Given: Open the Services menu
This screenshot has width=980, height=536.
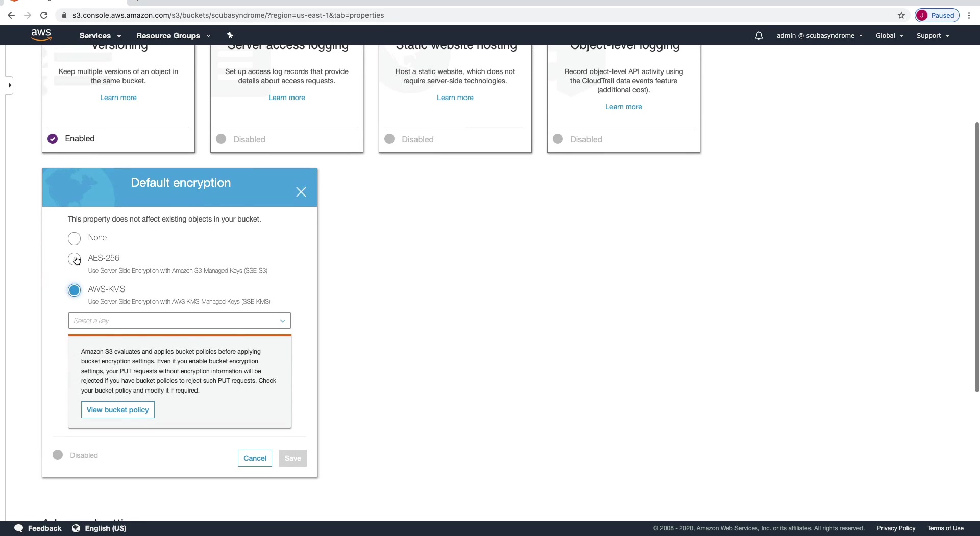Looking at the screenshot, I should [100, 36].
